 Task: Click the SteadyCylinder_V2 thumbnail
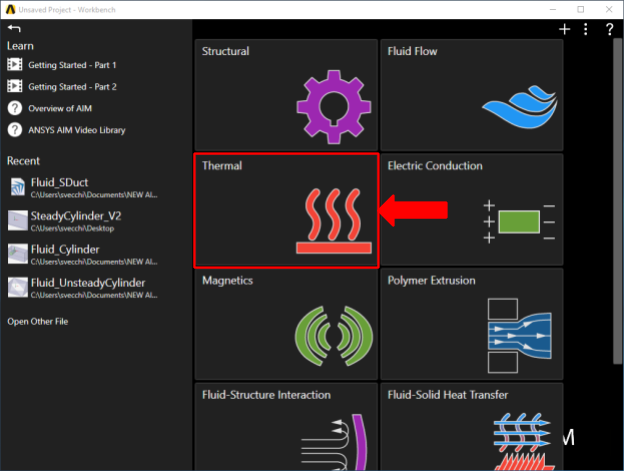(x=18, y=220)
